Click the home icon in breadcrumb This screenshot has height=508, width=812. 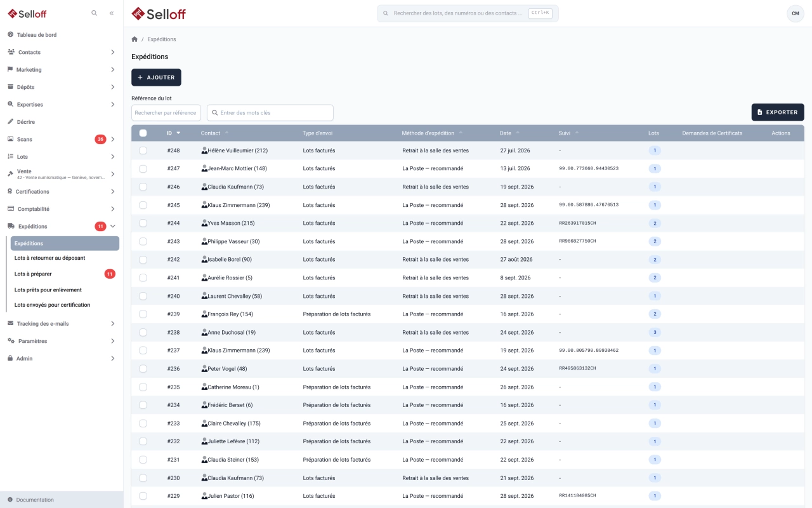click(134, 39)
